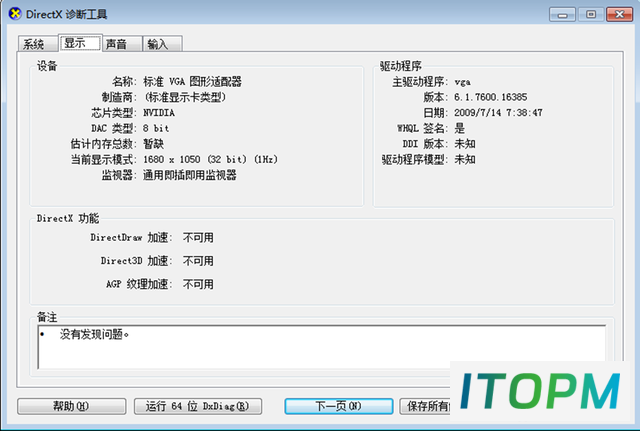This screenshot has height=431, width=640.
Task: Minimize the DirectX diagnostic window
Action: [x=562, y=15]
